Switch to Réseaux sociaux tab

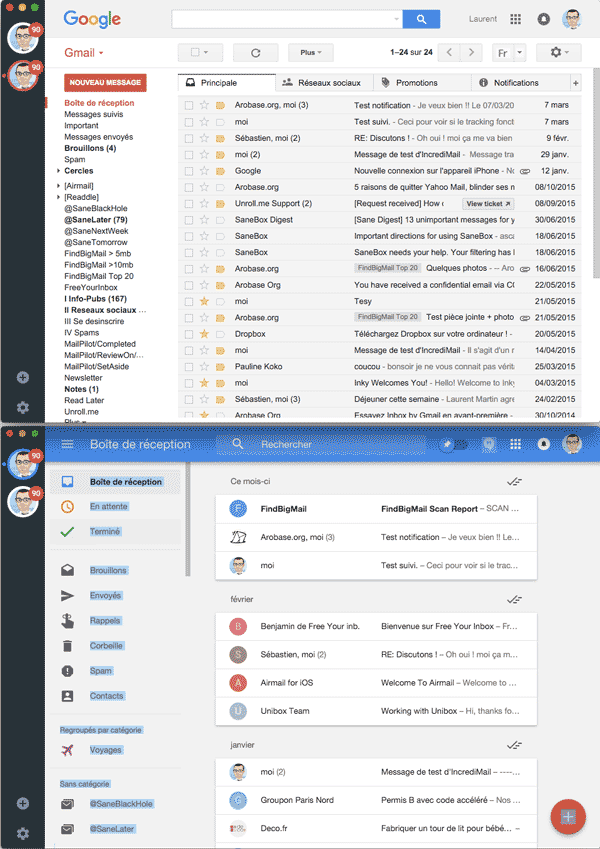[325, 83]
